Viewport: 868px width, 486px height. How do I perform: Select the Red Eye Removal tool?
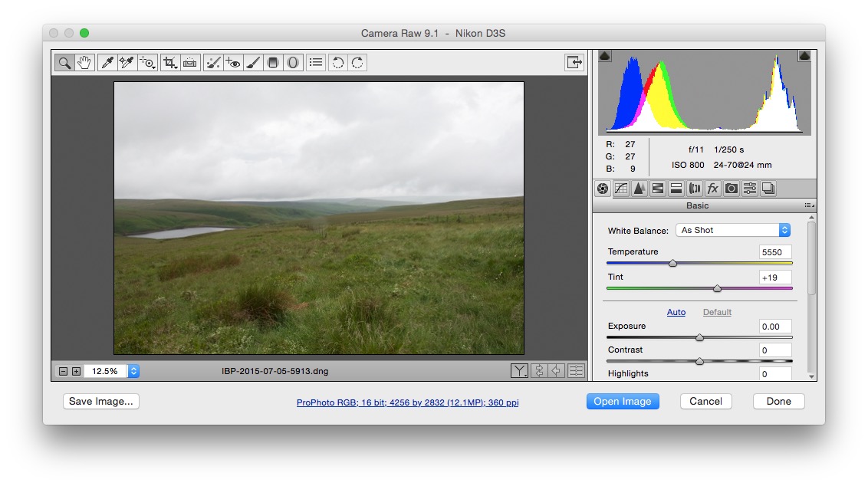[x=234, y=63]
